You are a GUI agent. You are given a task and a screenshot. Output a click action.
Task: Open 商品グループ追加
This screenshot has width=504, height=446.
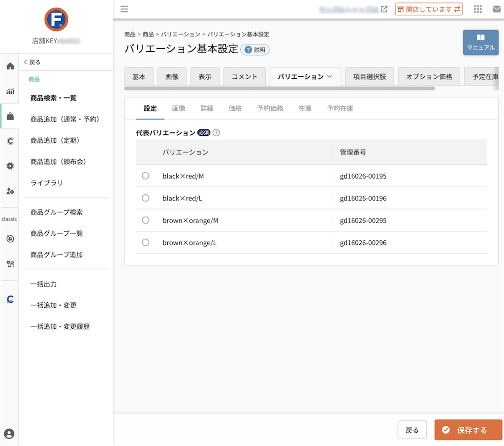click(57, 255)
